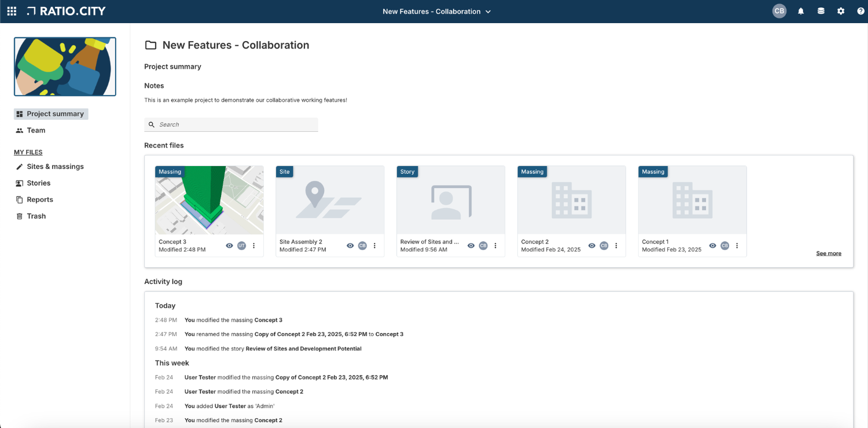This screenshot has width=868, height=428.
Task: Click the project folder icon beside title
Action: (150, 45)
